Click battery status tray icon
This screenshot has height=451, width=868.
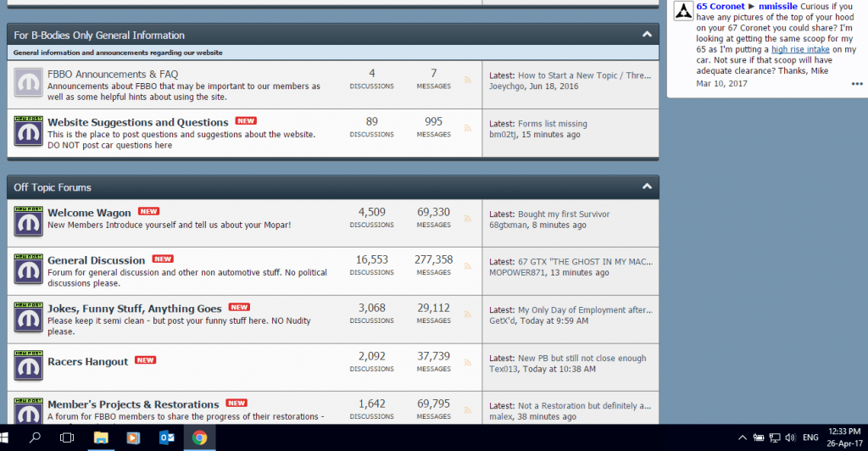(x=759, y=437)
